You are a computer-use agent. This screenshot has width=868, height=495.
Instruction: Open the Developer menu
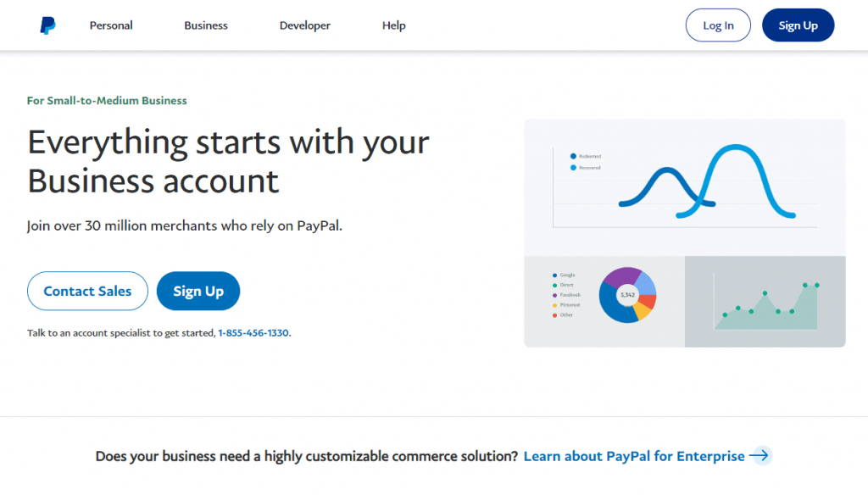305,25
